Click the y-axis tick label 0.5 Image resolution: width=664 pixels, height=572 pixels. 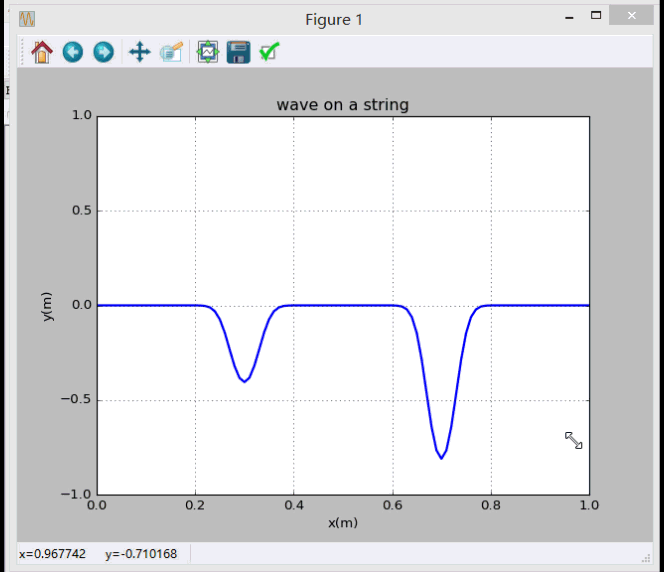[x=82, y=210]
